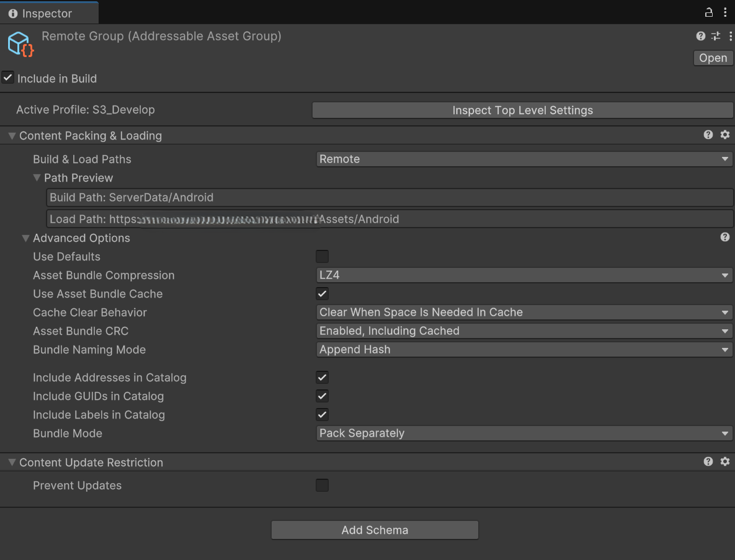This screenshot has height=560, width=735.
Task: Click the Prevent Updates label
Action: coord(78,486)
